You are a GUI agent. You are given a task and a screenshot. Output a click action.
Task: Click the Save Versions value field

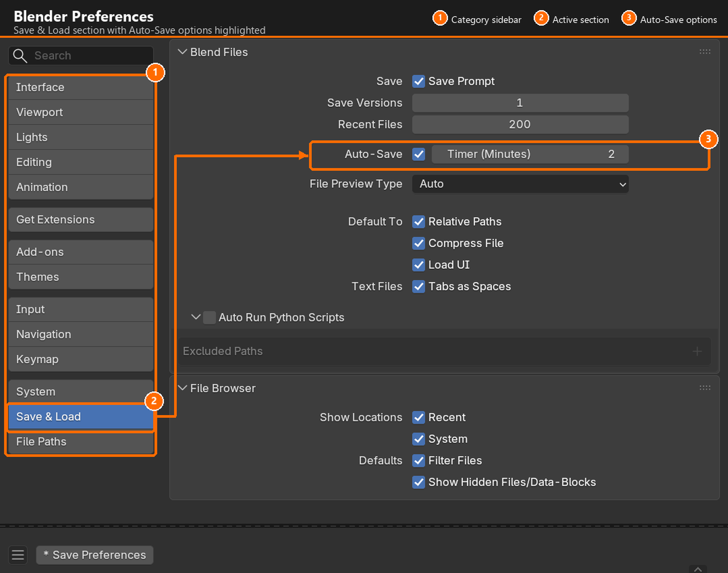(x=520, y=103)
